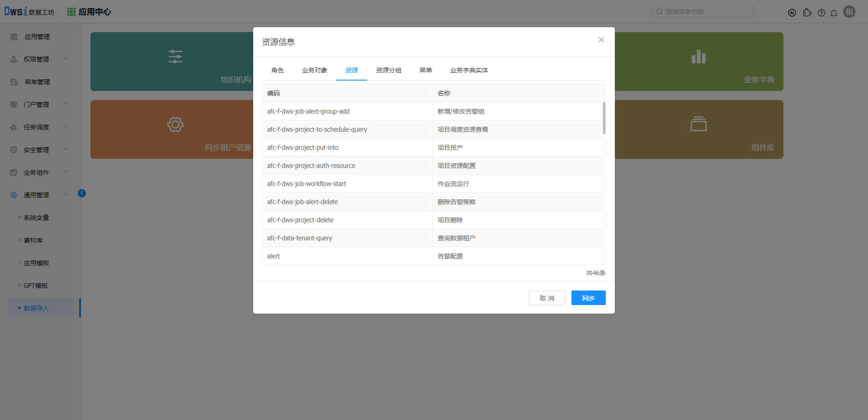Viewport: 868px width, 420px height.
Task: Switch to the 资源分组 tab
Action: pyautogui.click(x=388, y=70)
